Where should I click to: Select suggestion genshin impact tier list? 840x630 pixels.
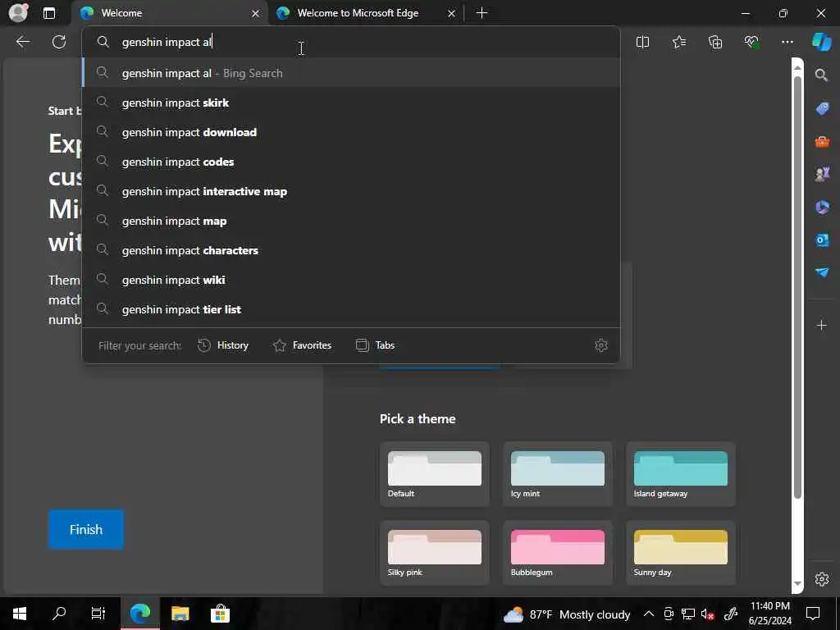point(351,308)
